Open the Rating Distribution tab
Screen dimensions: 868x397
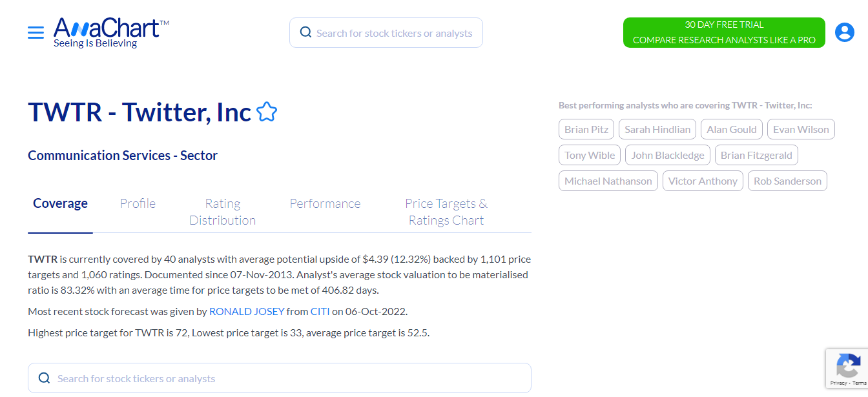[222, 212]
